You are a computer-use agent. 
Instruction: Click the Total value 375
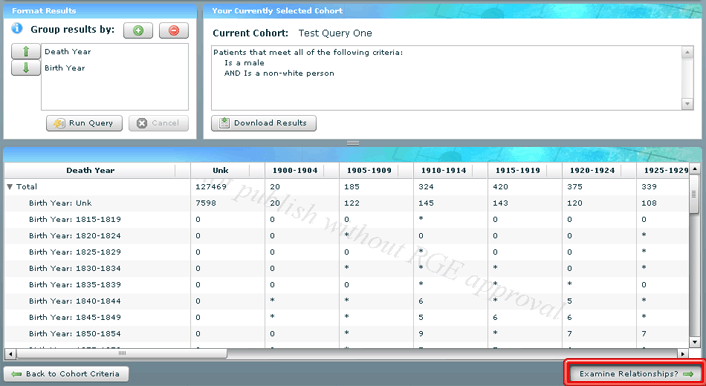pyautogui.click(x=575, y=187)
